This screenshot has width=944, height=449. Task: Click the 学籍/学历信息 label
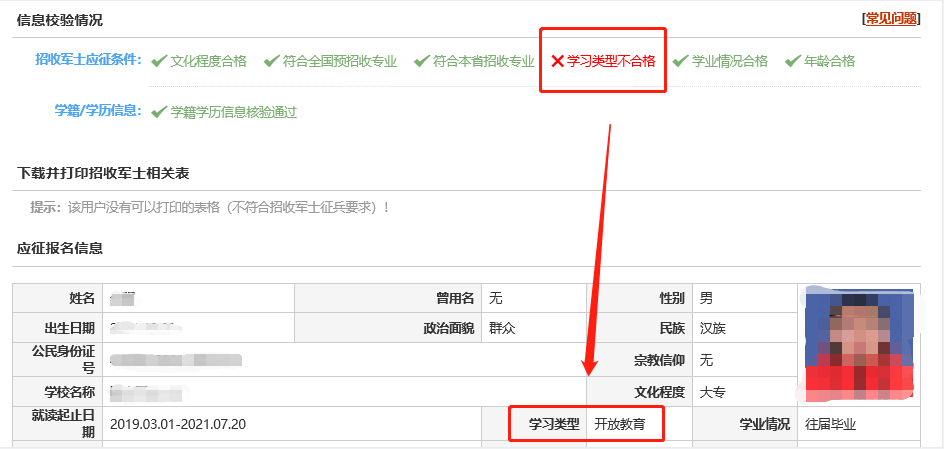click(97, 111)
